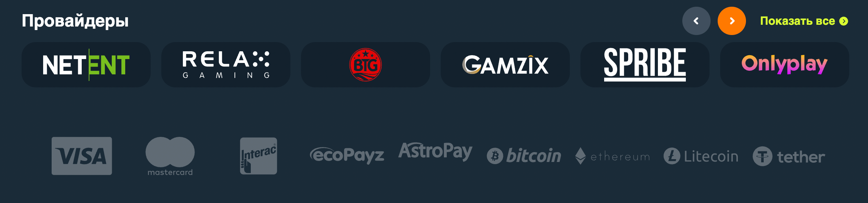Click the ethereum payment logo
868x203 pixels.
[x=612, y=156]
